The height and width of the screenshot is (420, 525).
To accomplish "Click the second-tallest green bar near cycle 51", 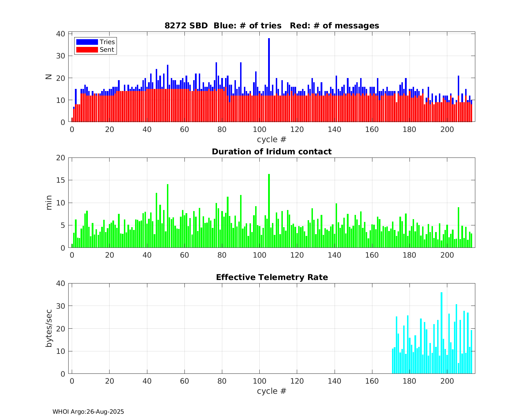I will [x=168, y=215].
